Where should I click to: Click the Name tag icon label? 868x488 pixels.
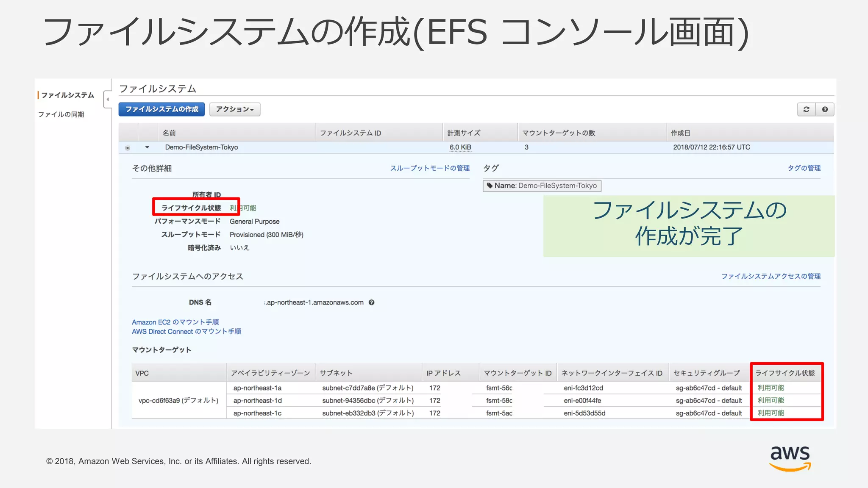[x=490, y=186]
